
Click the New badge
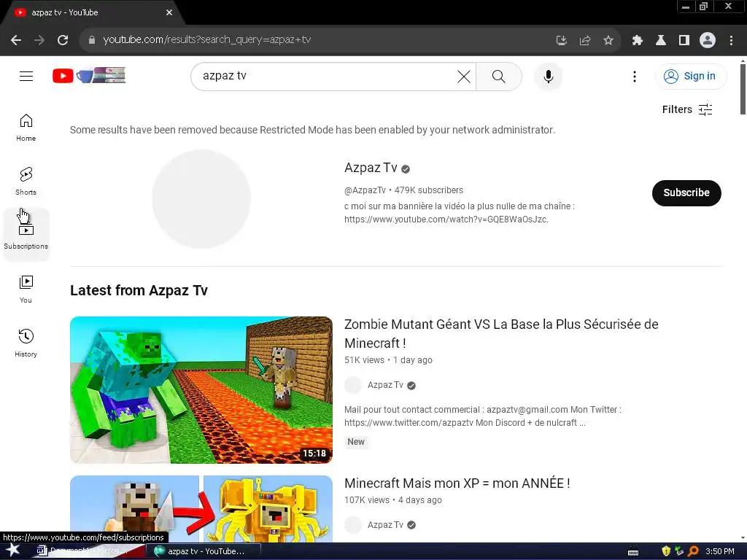[x=356, y=441]
